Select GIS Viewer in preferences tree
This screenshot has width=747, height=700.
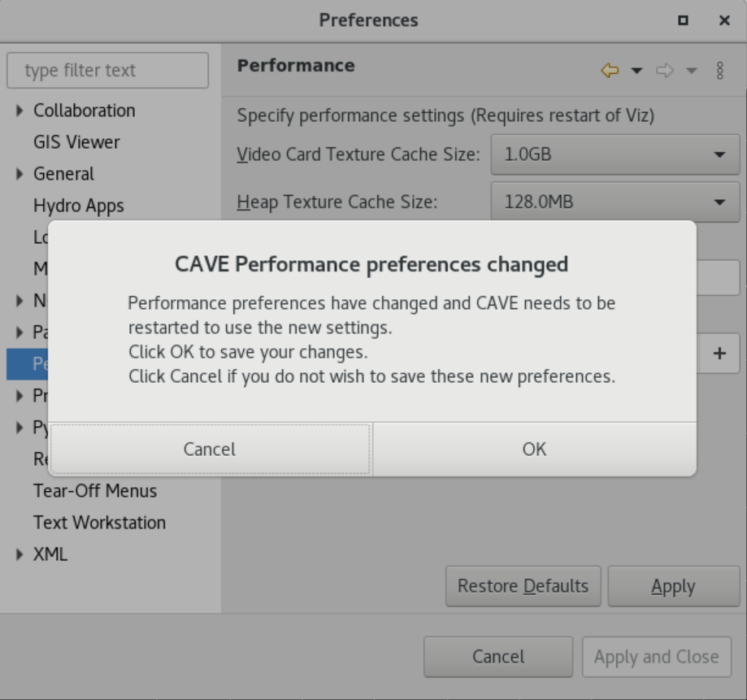[x=76, y=142]
